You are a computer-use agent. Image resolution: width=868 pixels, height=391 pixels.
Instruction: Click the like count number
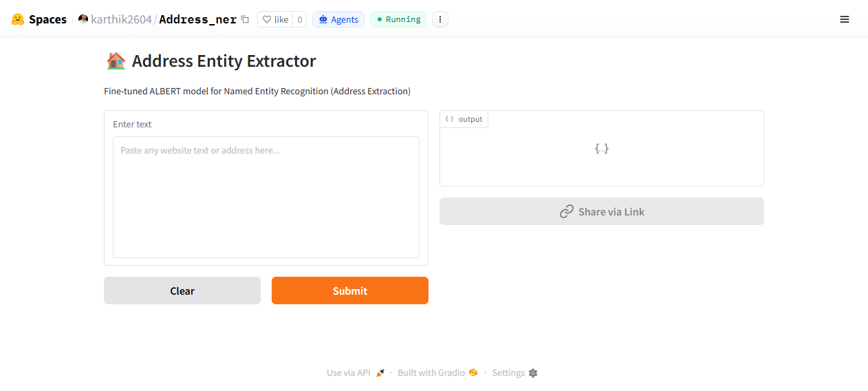pos(299,19)
